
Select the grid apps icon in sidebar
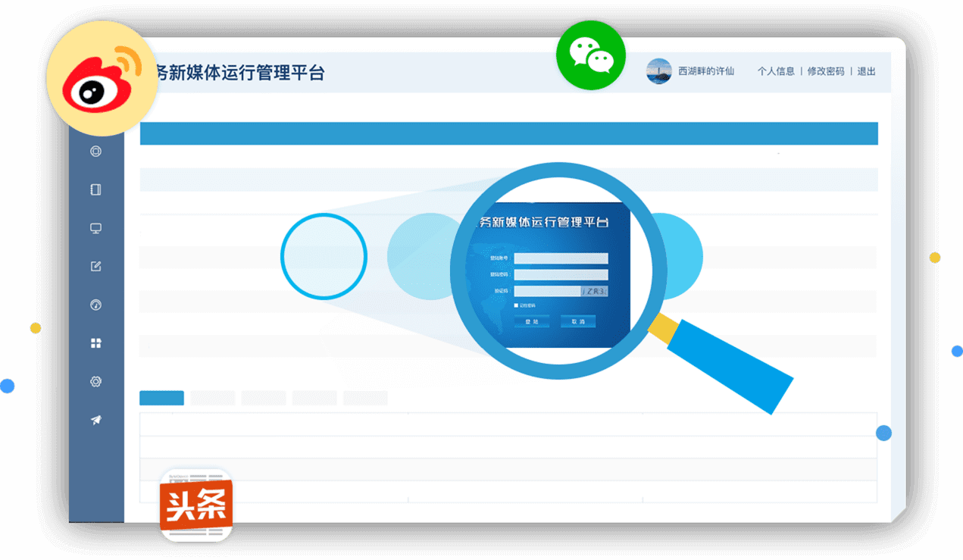coord(95,343)
